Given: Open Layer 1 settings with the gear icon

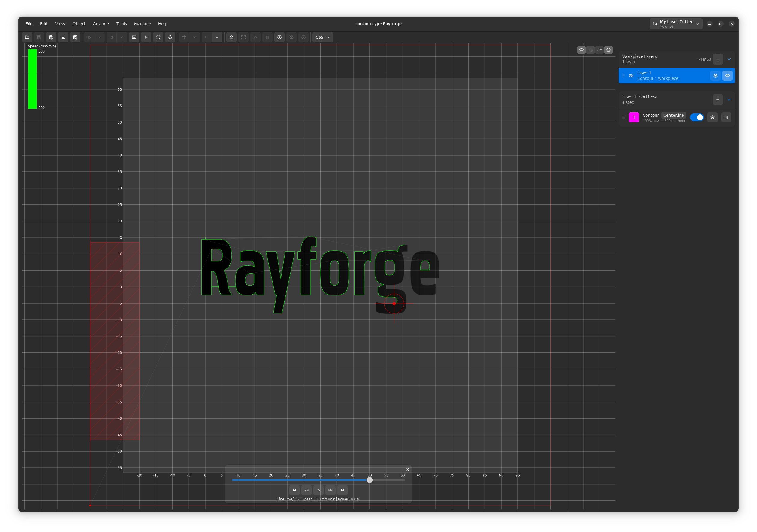Looking at the screenshot, I should (715, 76).
